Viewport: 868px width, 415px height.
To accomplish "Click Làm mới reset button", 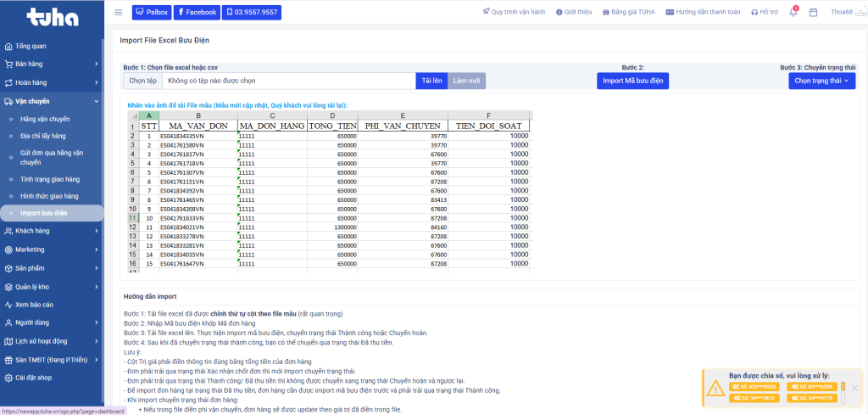I will pyautogui.click(x=466, y=81).
